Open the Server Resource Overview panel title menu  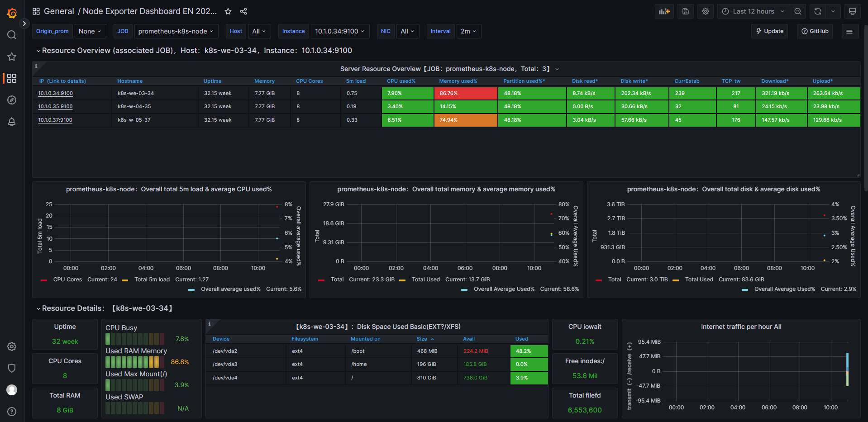[449, 69]
